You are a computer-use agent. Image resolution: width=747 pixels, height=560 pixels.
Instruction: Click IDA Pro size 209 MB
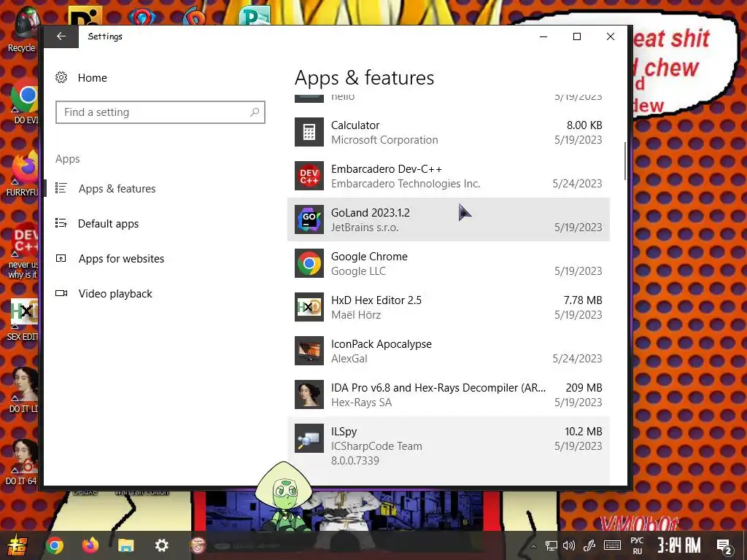[x=584, y=388]
